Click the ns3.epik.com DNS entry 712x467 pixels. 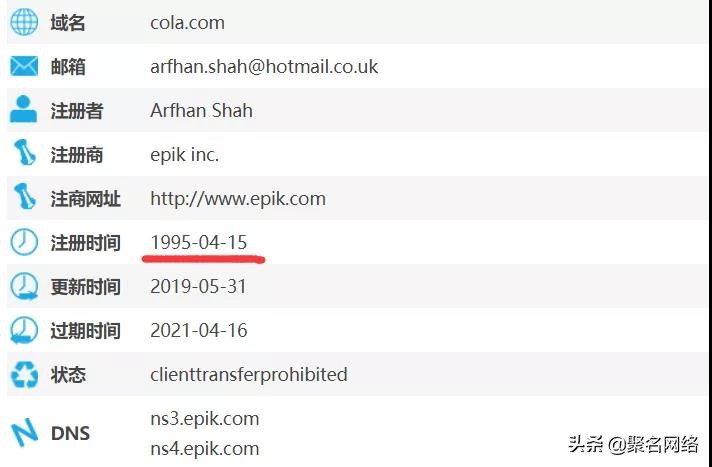pos(205,419)
